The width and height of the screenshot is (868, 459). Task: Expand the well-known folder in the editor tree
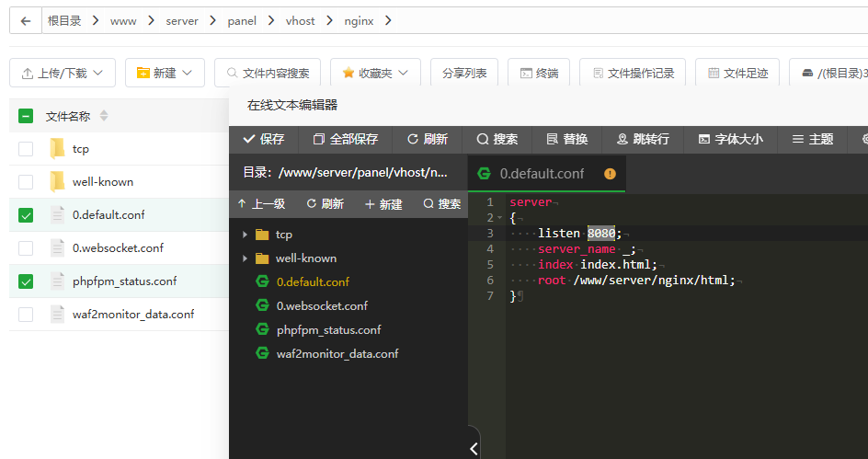tap(245, 258)
